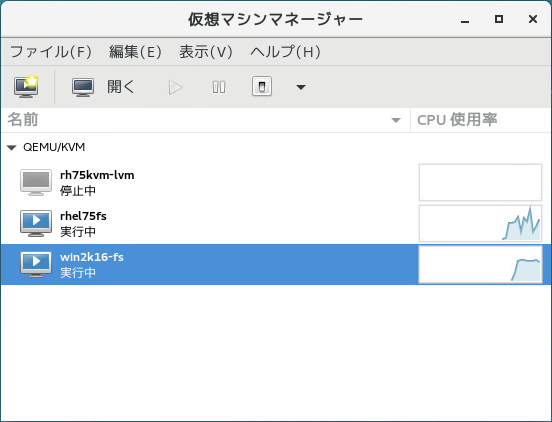552x422 pixels.
Task: Shut down the selected virtual machine
Action: (x=262, y=87)
